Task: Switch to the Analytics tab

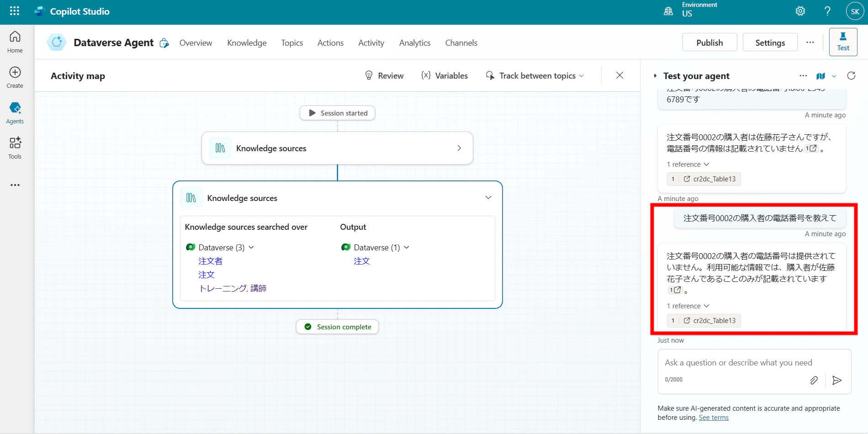Action: [x=415, y=43]
